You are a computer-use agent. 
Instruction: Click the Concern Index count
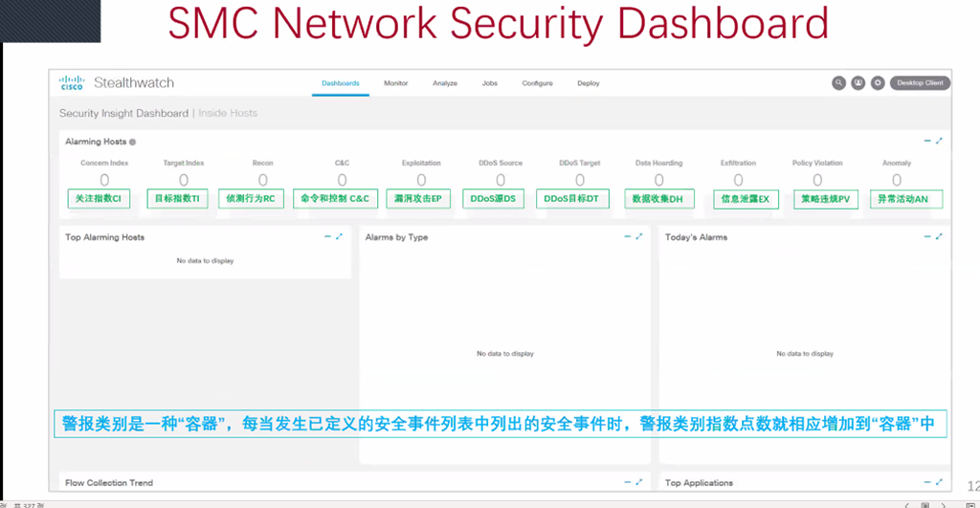(104, 180)
